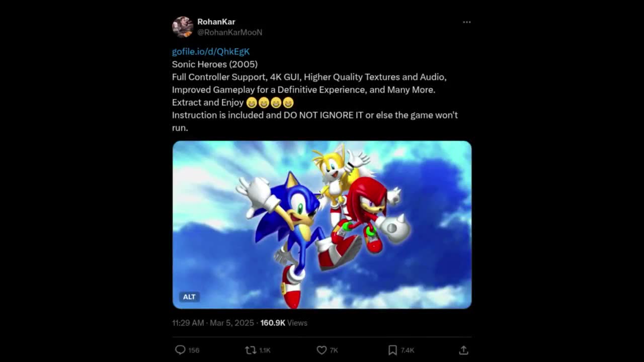Click the 156 replies count
This screenshot has width=644, height=362.
[194, 350]
